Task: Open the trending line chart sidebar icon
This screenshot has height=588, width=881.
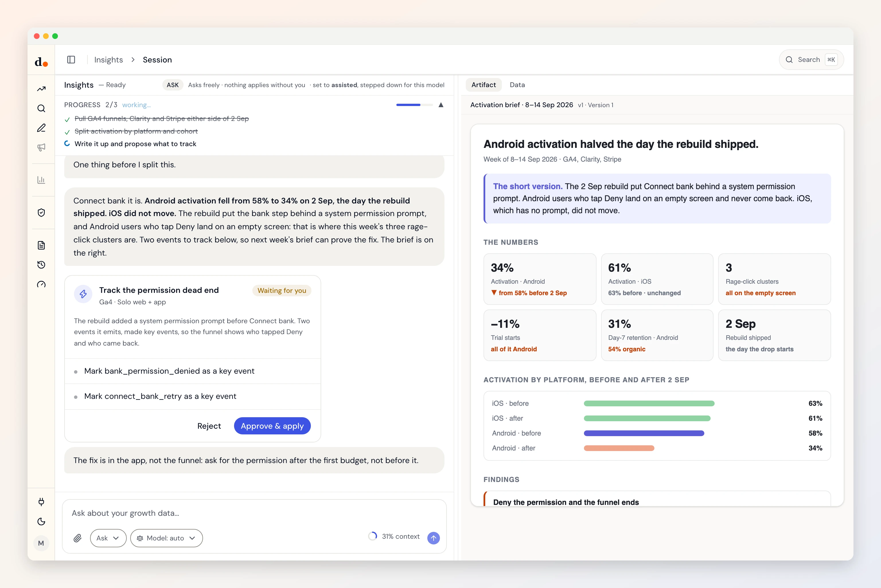Action: [x=41, y=89]
